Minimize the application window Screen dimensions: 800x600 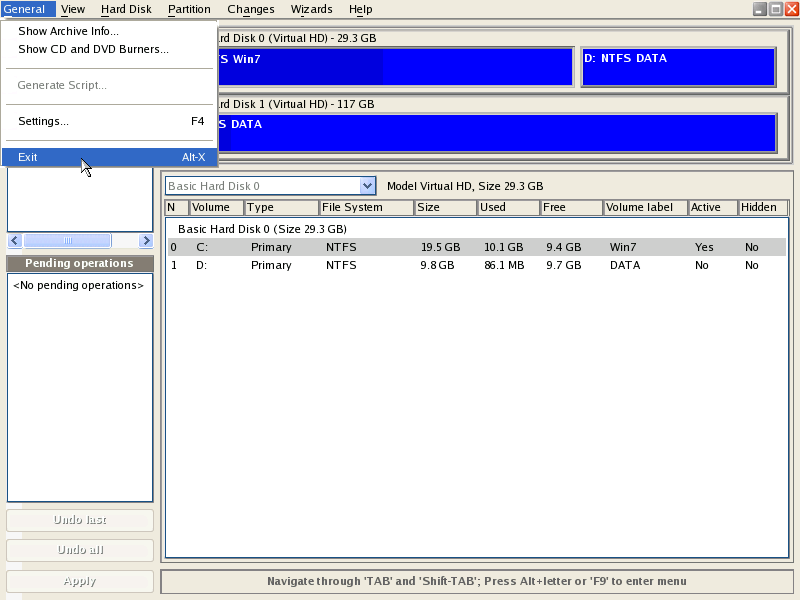tap(760, 9)
